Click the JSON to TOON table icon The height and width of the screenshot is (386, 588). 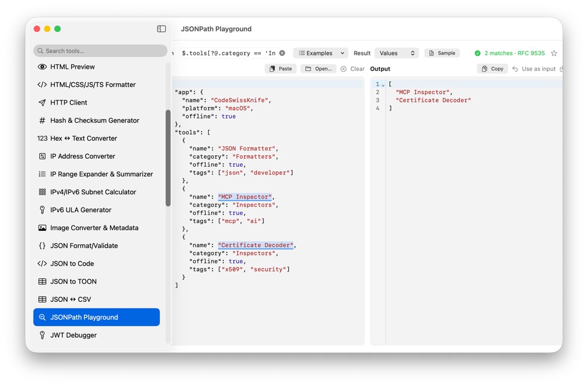point(42,281)
